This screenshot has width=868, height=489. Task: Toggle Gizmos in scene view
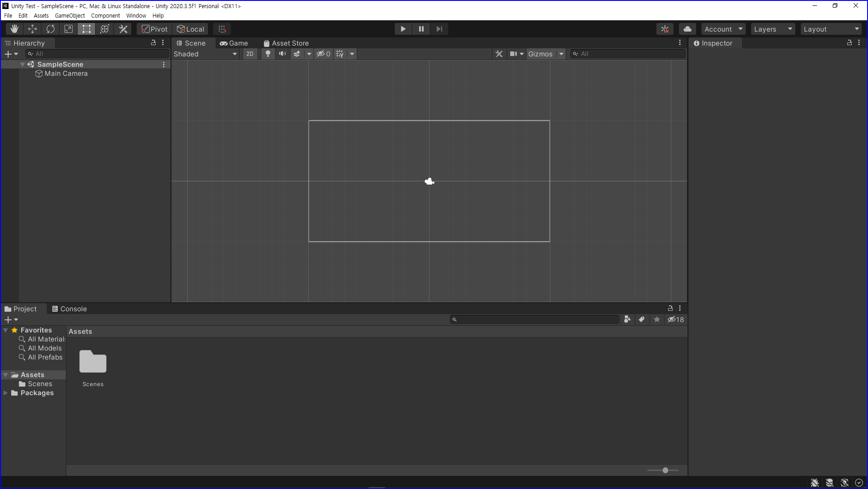click(x=540, y=54)
